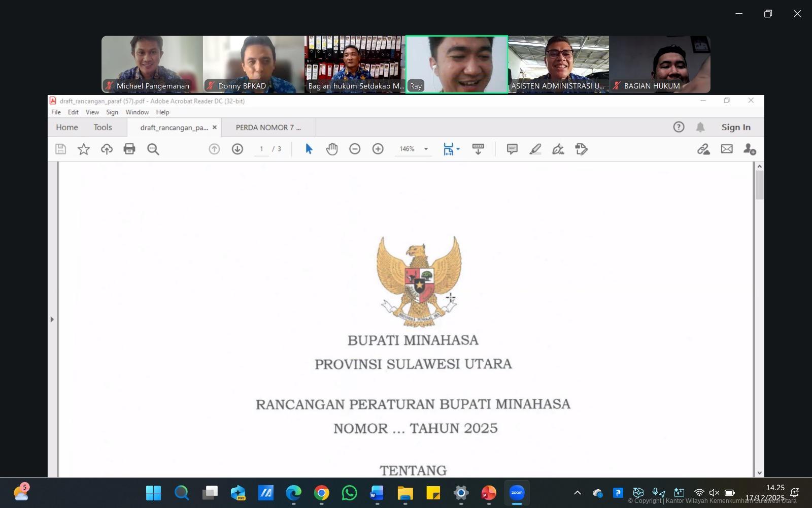812x508 pixels.
Task: Switch to PERDA NOMOR 7 tab
Action: [268, 128]
